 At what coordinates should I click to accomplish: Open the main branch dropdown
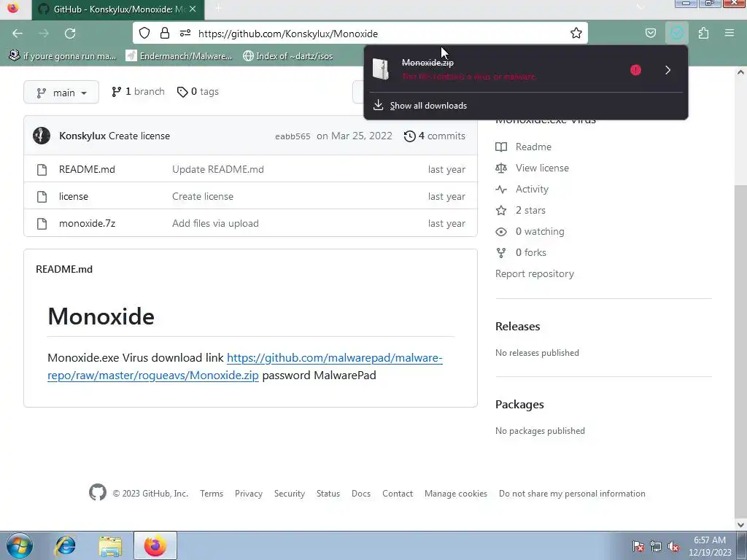61,92
